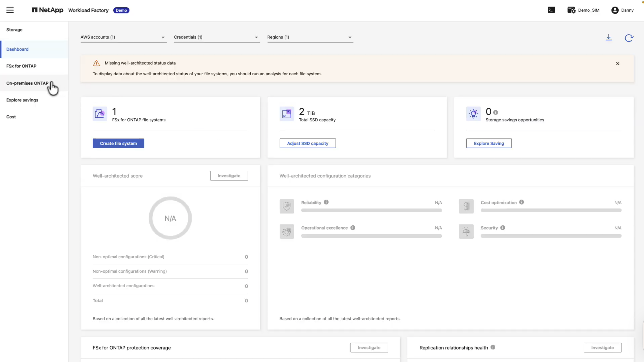644x362 pixels.
Task: Open the hamburger navigation menu
Action: tap(10, 10)
